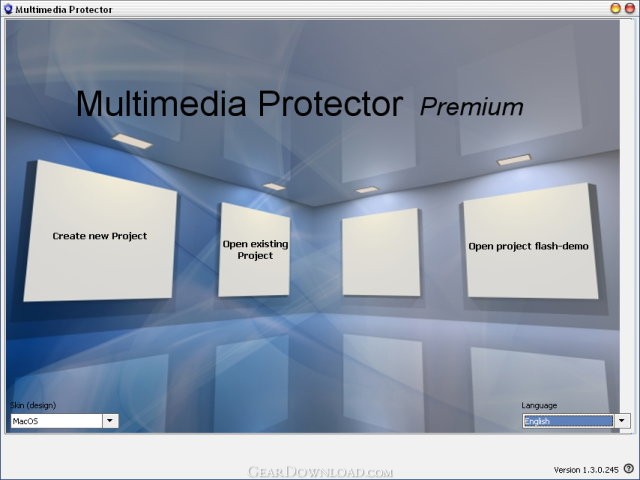The image size is (640, 480).
Task: Close the window with the red button
Action: point(630,8)
